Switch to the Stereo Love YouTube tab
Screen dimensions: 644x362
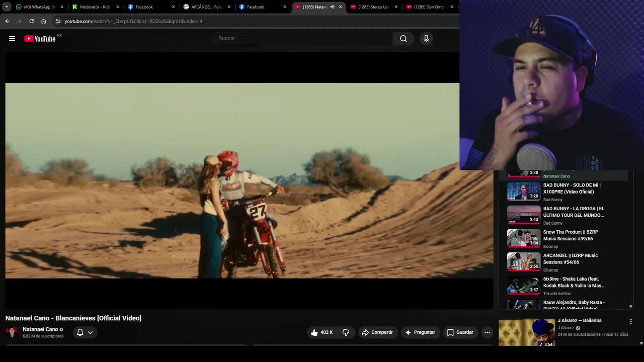[x=373, y=7]
